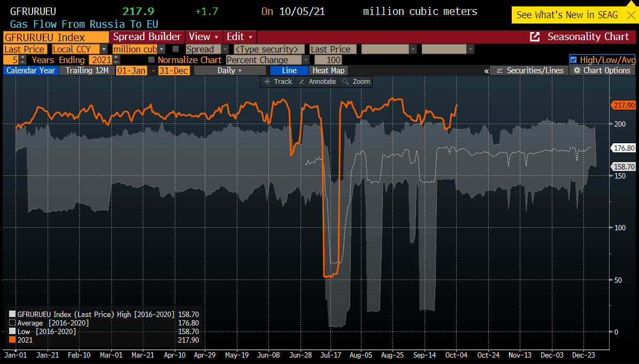The width and height of the screenshot is (639, 364).
Task: Collapse panel with double-chevron arrow
Action: pos(486,71)
